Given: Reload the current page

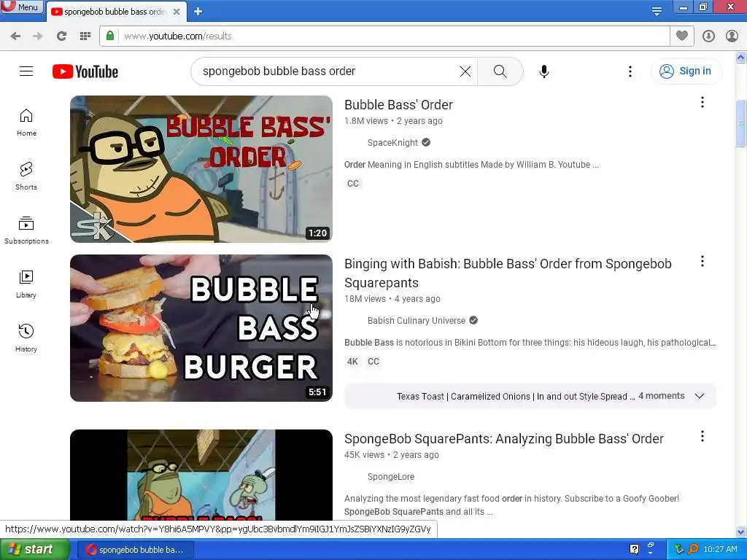Looking at the screenshot, I should tap(61, 36).
